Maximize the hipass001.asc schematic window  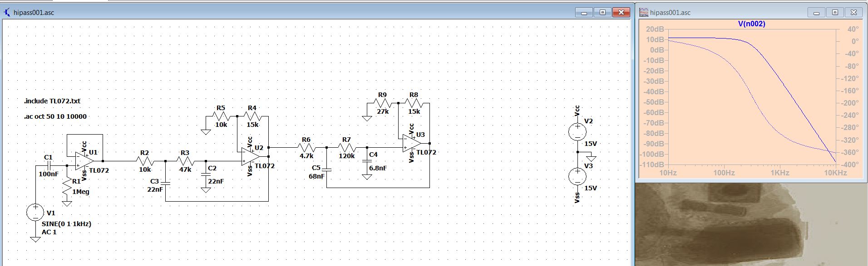(x=602, y=13)
